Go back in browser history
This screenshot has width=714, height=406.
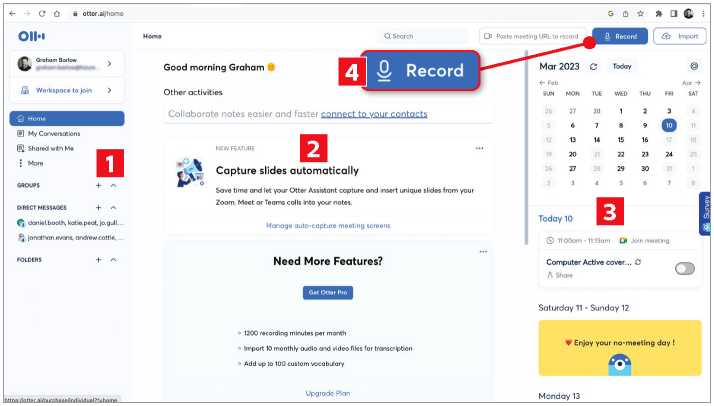click(x=12, y=14)
